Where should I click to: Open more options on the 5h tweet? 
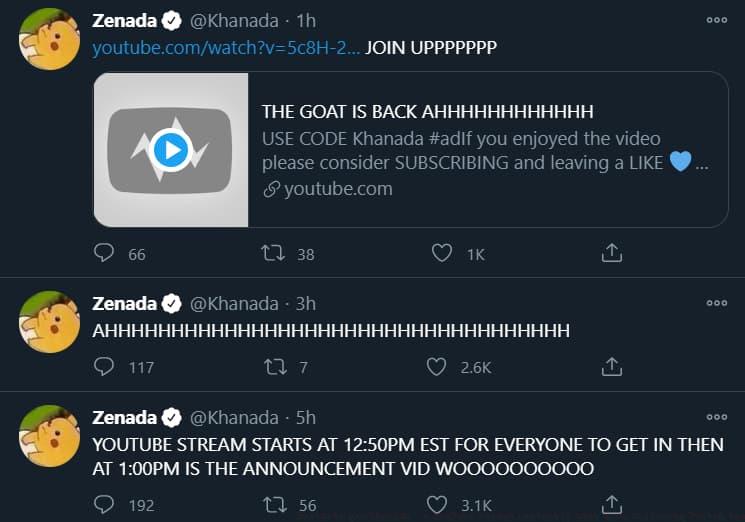pyautogui.click(x=716, y=416)
